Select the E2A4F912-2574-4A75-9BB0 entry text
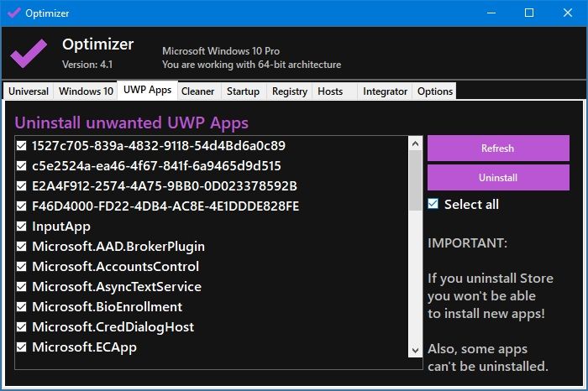588x391 pixels. (x=165, y=186)
